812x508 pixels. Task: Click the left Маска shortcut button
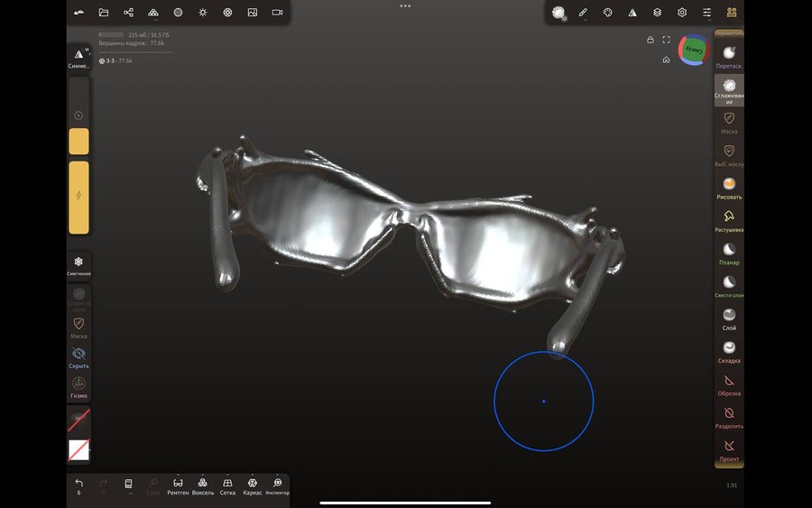click(x=78, y=328)
